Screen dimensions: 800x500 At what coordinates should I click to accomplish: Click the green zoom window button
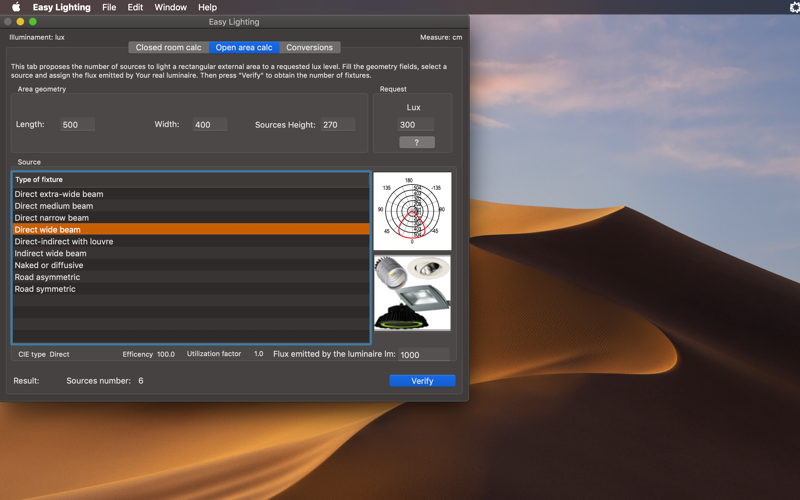tap(33, 21)
